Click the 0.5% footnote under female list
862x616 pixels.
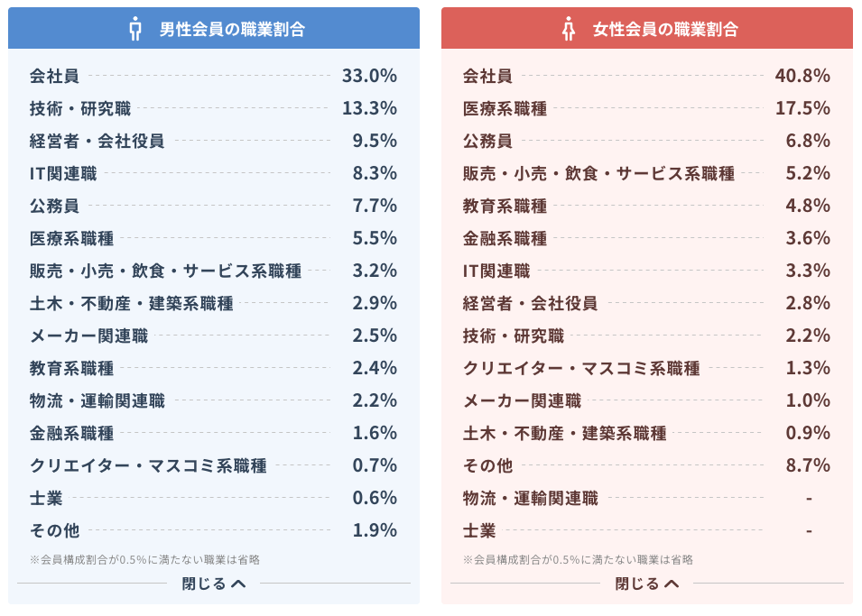pyautogui.click(x=578, y=559)
